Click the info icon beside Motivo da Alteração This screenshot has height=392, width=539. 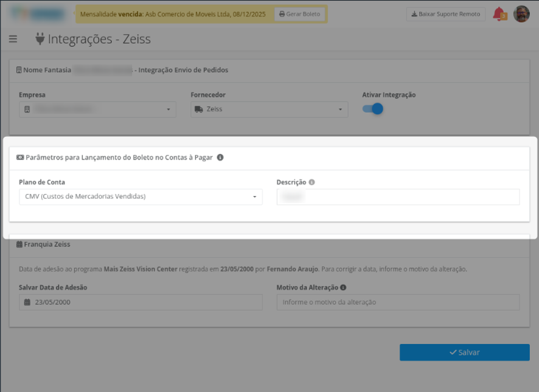pyautogui.click(x=343, y=287)
